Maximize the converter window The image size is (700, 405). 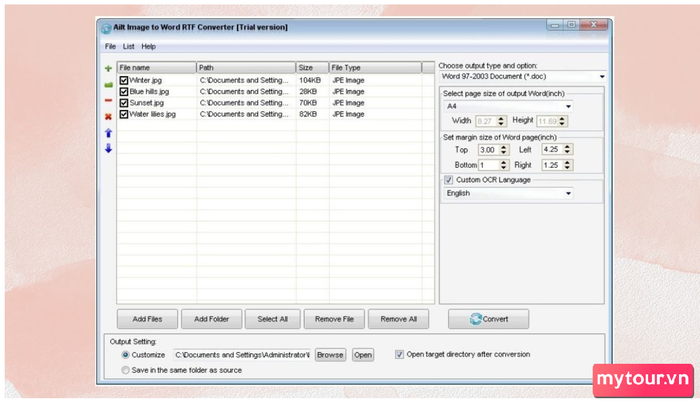pos(571,25)
